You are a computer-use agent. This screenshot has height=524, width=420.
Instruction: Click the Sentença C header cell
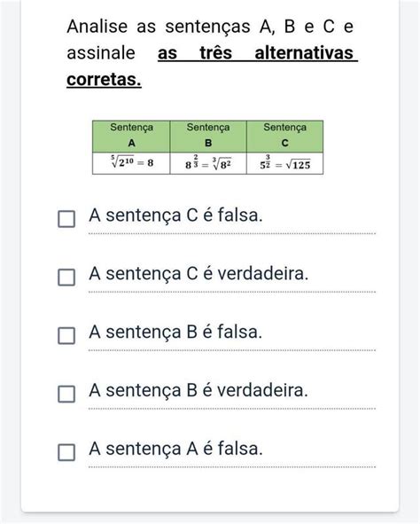(x=284, y=137)
